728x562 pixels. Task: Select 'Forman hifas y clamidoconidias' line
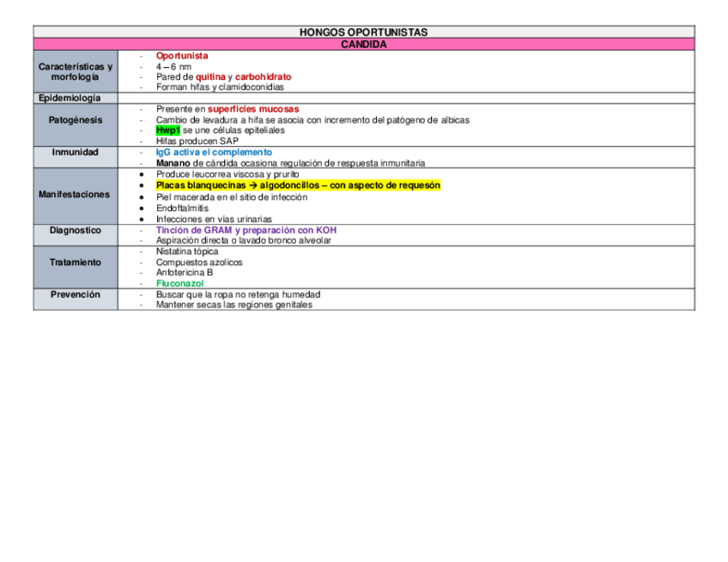coord(220,87)
